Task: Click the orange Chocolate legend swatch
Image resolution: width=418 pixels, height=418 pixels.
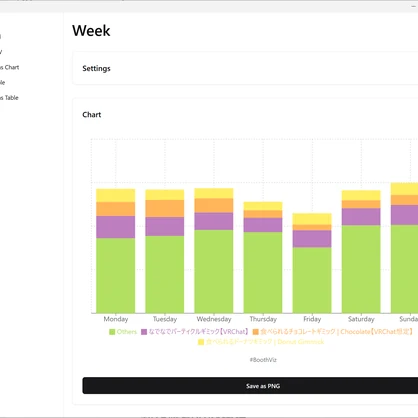Action: (x=256, y=332)
